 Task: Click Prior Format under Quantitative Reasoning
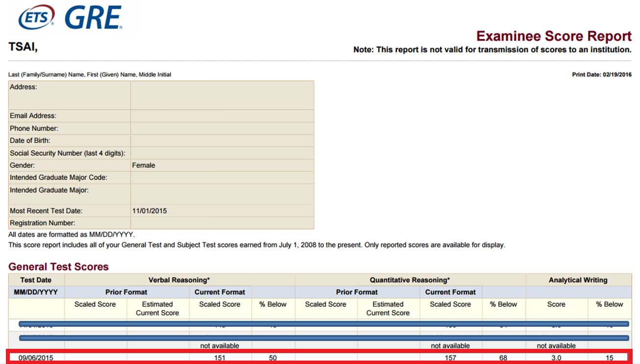357,292
